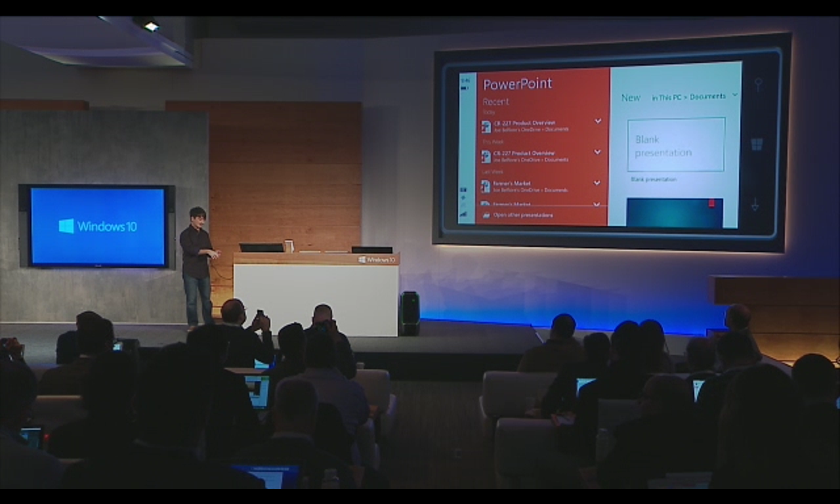Image resolution: width=840 pixels, height=504 pixels.
Task: Tap the search key on the phone bezel
Action: click(x=758, y=85)
